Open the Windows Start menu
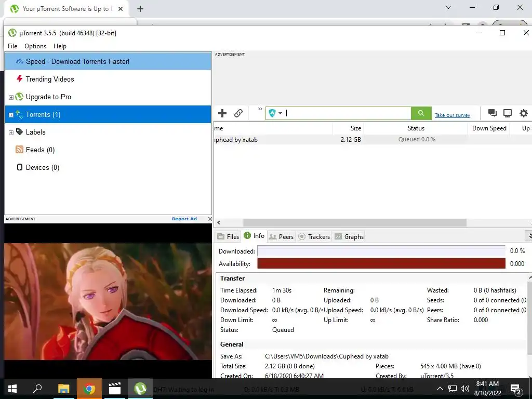Screen dimensions: 532x399 [12, 389]
